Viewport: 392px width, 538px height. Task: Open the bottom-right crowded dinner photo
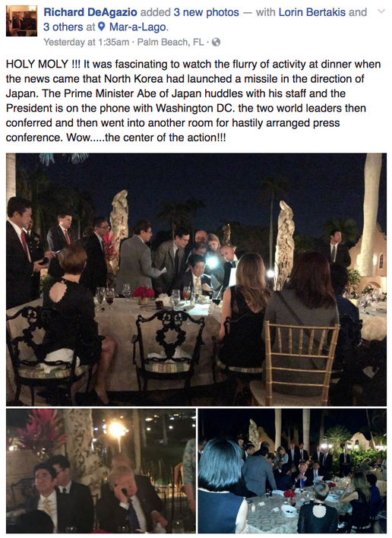(292, 470)
